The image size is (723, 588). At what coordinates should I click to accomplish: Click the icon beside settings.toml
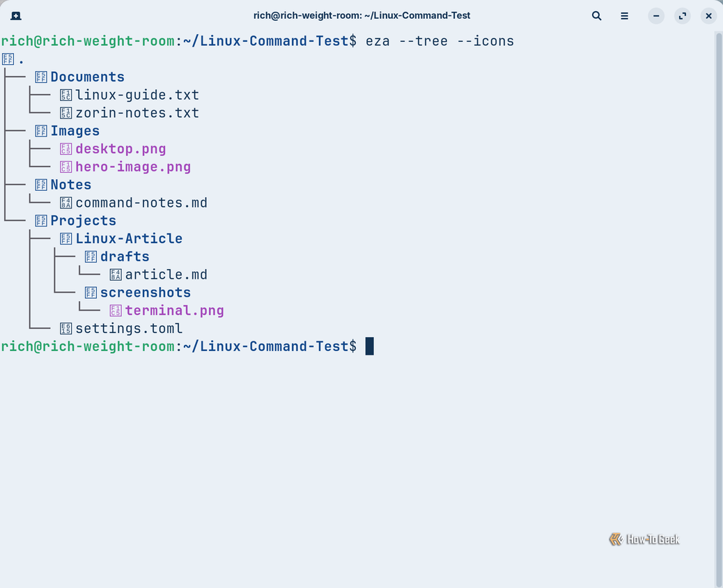click(x=66, y=329)
